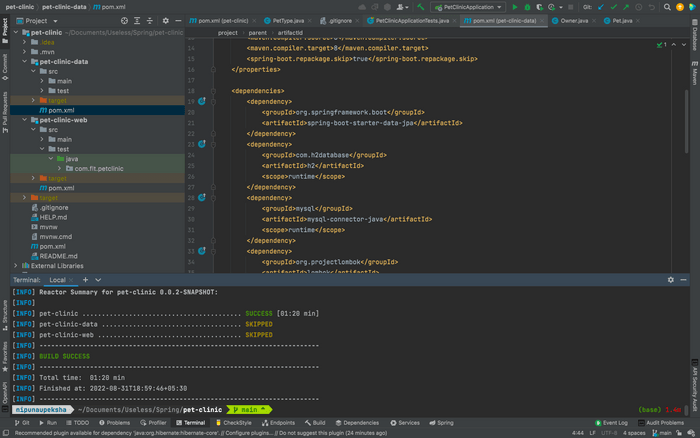Expand the .mvn folder
Screen dimensions: 700x438
[x=25, y=52]
